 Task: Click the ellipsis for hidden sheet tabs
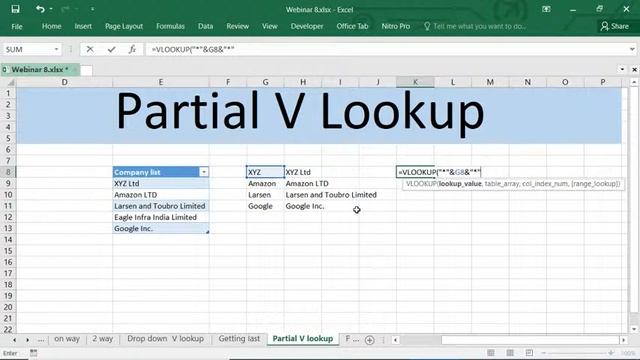(x=41, y=339)
